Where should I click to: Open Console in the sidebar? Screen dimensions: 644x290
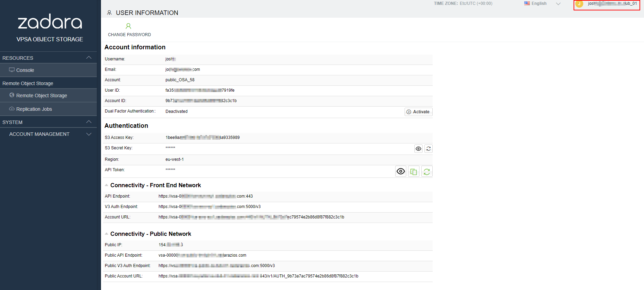(49, 70)
